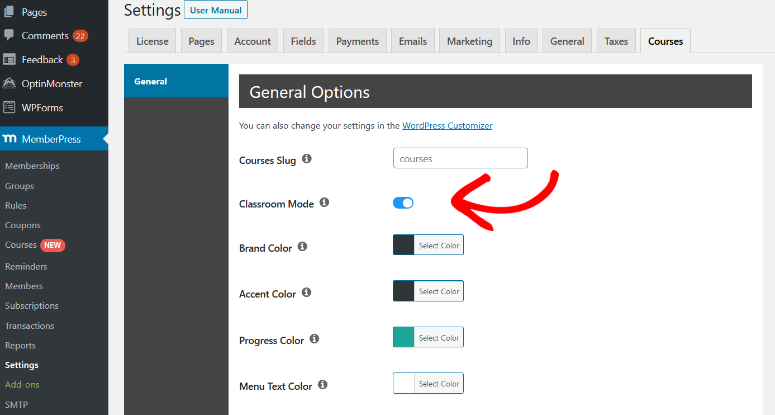Image resolution: width=775 pixels, height=415 pixels.
Task: Click info icon beside Courses Slug
Action: tap(306, 159)
